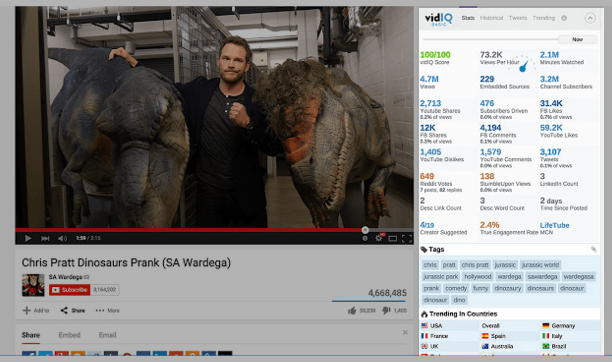Select the 'comedy' tag

click(456, 288)
